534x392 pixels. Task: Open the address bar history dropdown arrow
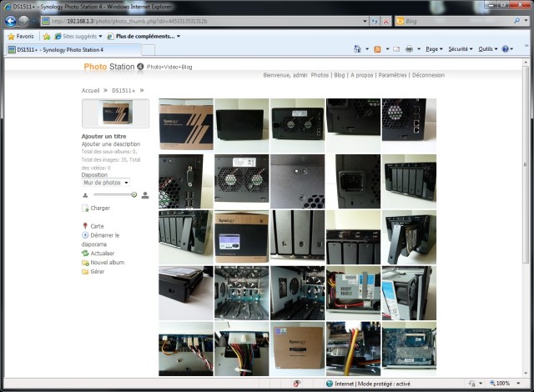(365, 21)
